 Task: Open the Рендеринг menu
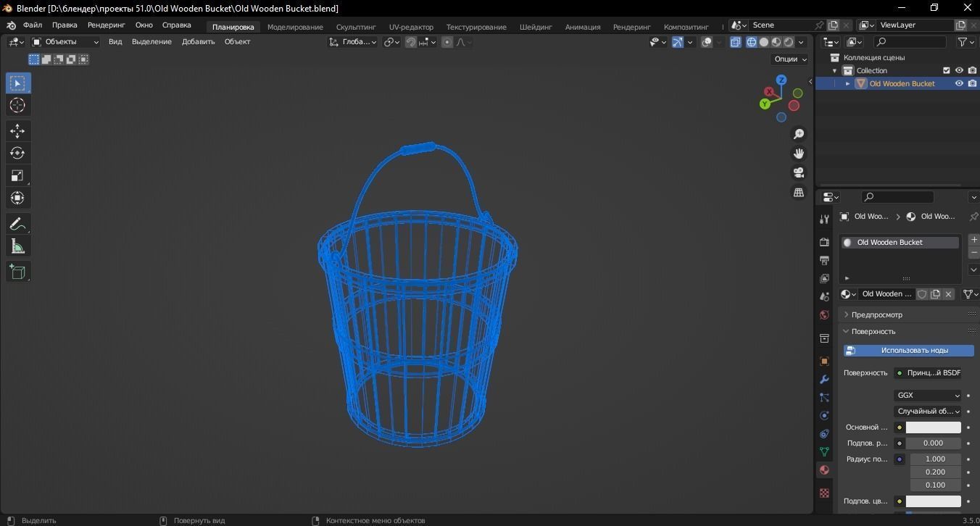pos(107,25)
